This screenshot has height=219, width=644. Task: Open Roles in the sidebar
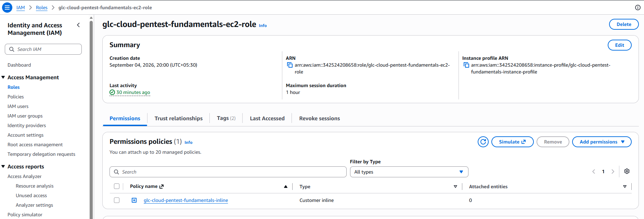pyautogui.click(x=14, y=87)
